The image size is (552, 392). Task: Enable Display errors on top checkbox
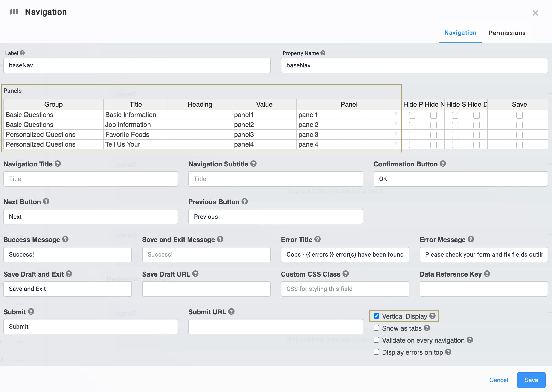coord(376,352)
